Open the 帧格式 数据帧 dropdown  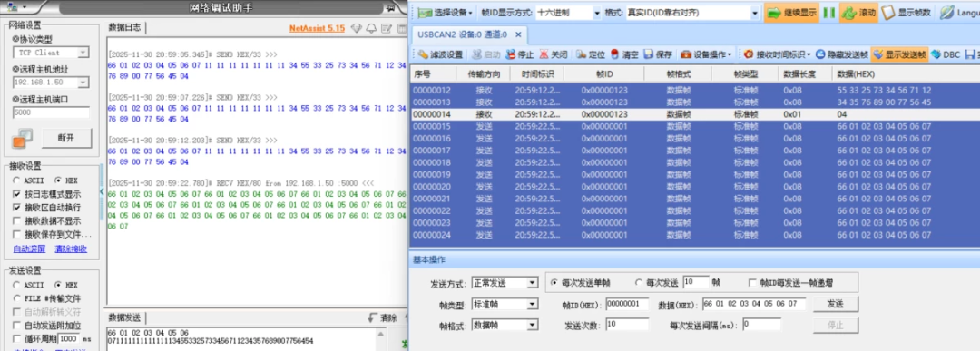(x=532, y=325)
